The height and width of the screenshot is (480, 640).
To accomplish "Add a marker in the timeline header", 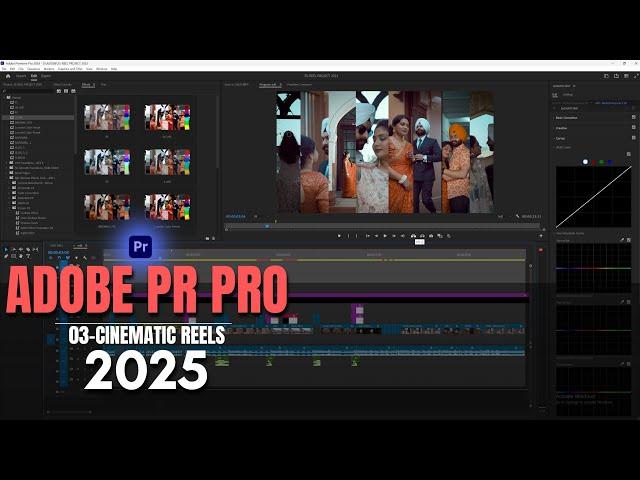I will pos(76,258).
